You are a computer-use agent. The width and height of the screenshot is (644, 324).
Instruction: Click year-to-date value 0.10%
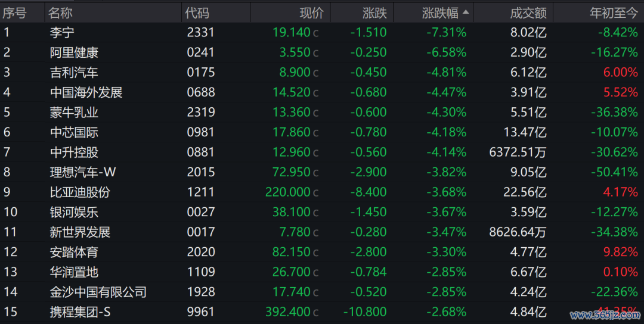tap(621, 272)
